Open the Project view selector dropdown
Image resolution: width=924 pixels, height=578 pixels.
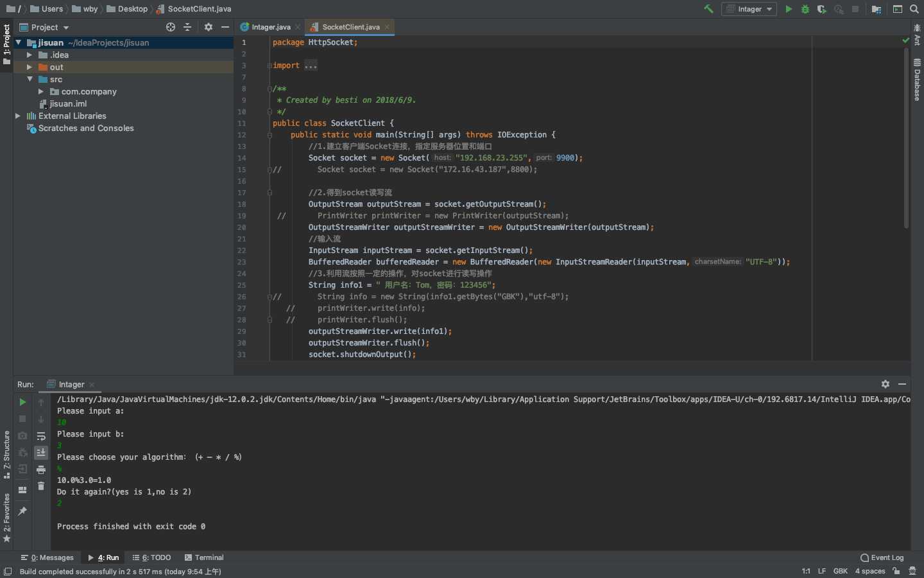coord(44,27)
